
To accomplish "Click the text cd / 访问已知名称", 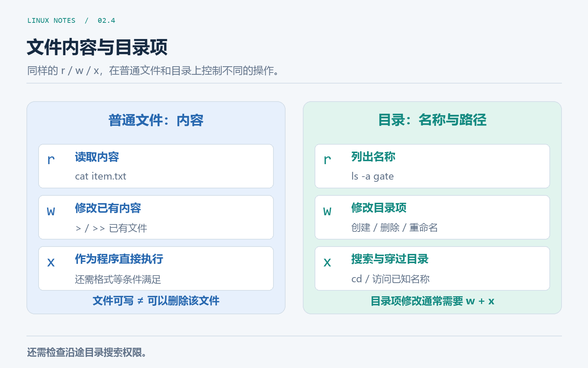I will tap(390, 279).
